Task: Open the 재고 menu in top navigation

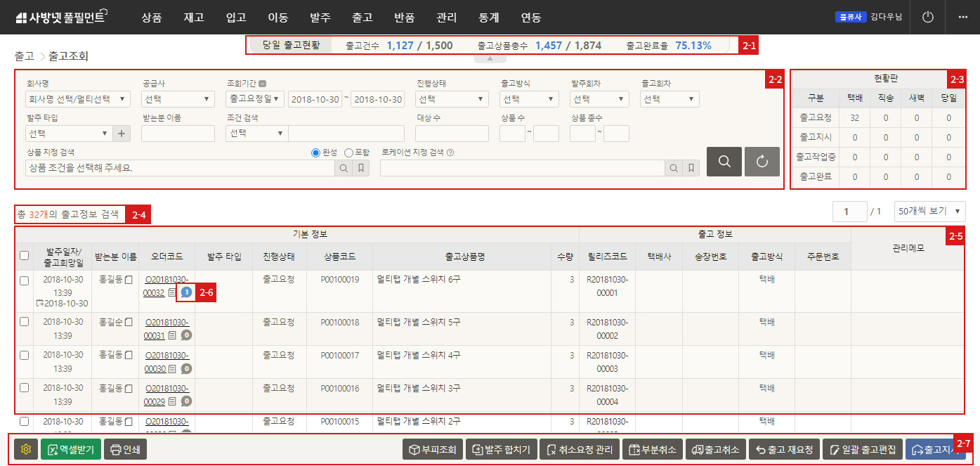Action: coord(193,18)
